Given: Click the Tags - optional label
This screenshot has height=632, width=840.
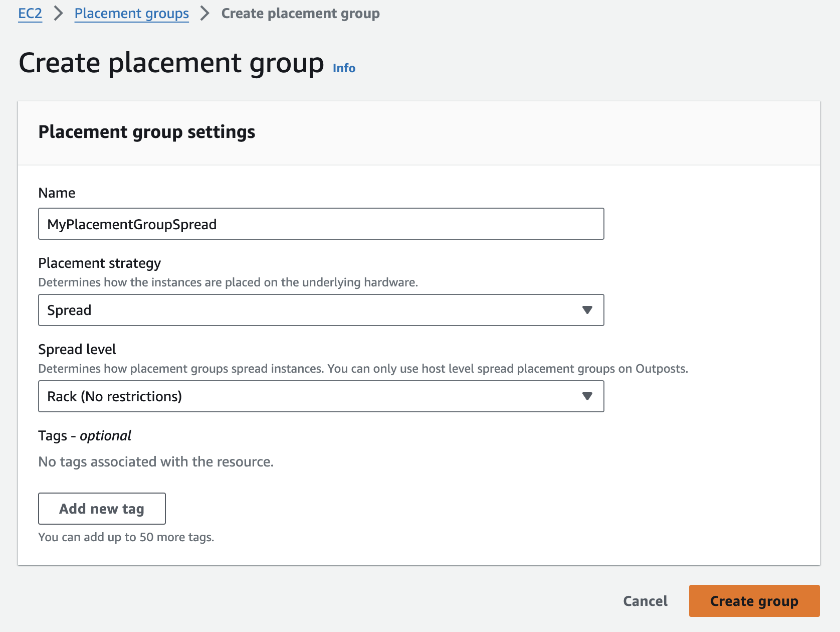Looking at the screenshot, I should (x=85, y=436).
